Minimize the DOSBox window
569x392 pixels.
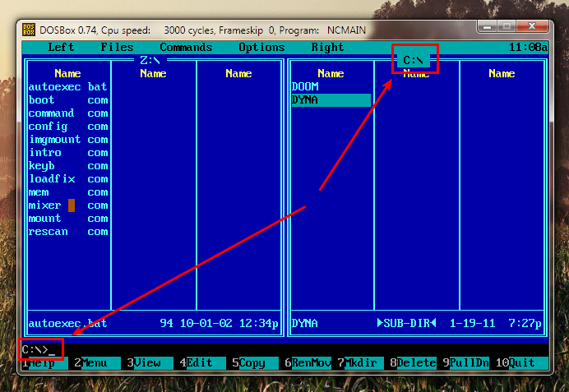click(x=488, y=27)
